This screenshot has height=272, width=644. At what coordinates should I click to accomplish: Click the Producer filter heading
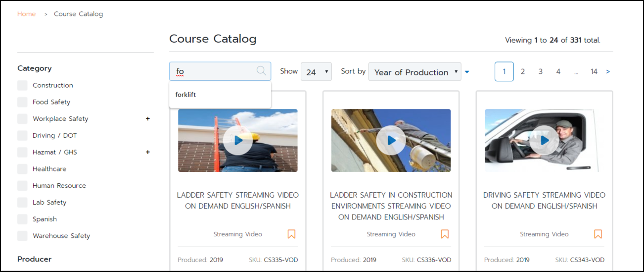click(35, 259)
